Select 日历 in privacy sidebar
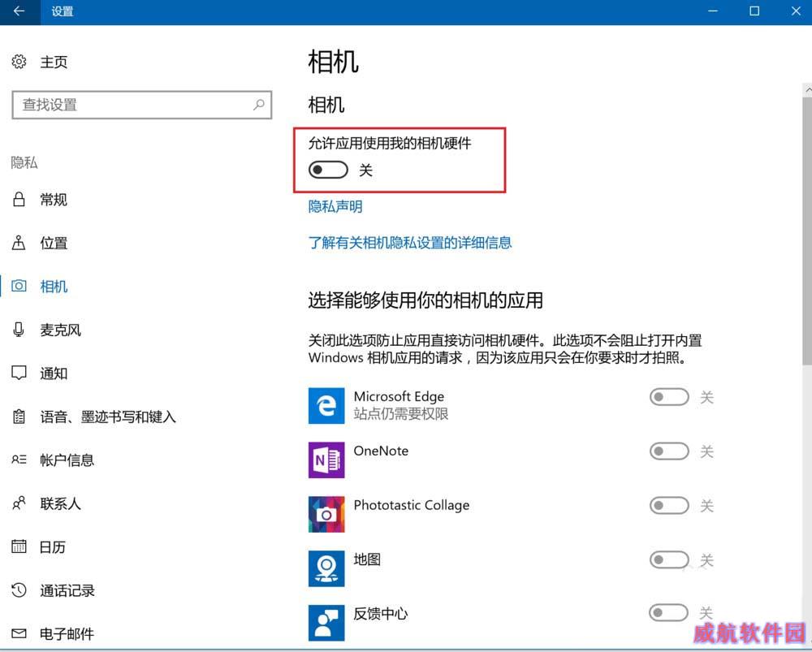Image resolution: width=812 pixels, height=652 pixels. click(53, 547)
